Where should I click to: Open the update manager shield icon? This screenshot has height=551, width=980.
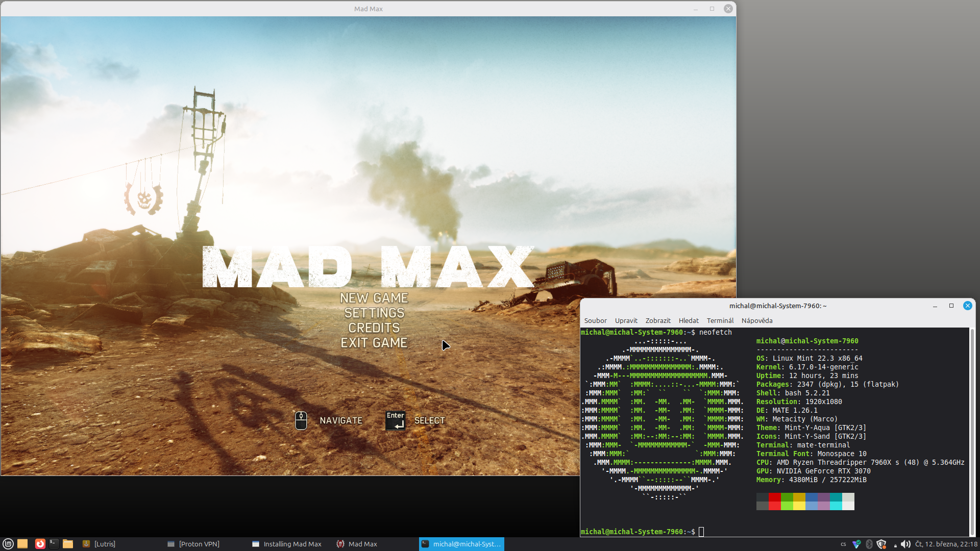(881, 544)
